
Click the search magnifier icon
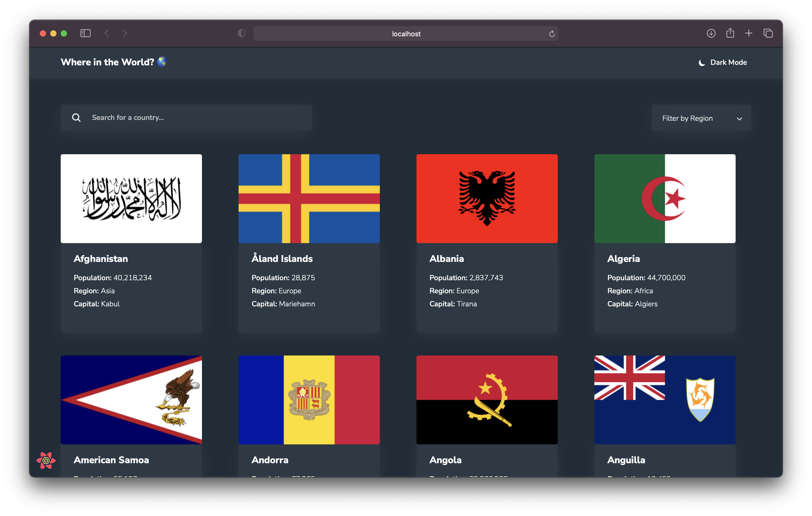(77, 118)
